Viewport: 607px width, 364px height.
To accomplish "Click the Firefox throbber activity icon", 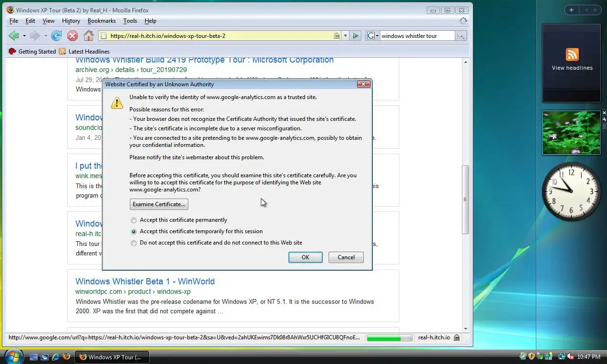I will pos(463,21).
